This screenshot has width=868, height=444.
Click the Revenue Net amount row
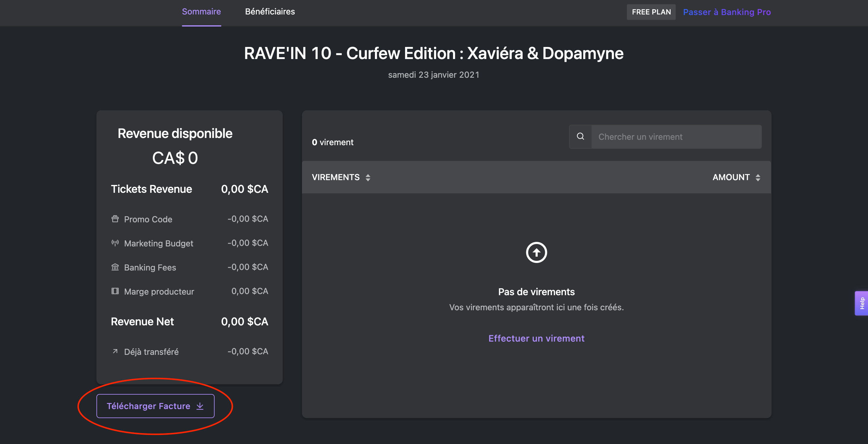tap(189, 322)
